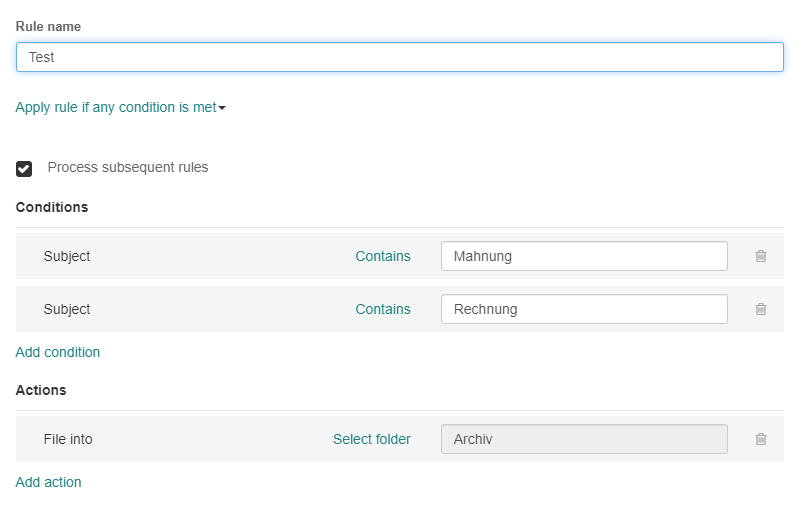Select the Subject label in the Mahnung row

tap(67, 256)
